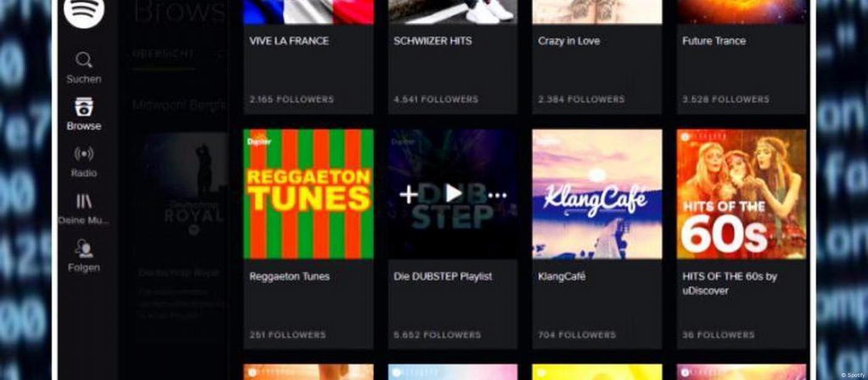Open Die DUBSTEP Playlist title link
The image size is (868, 380).
point(443,276)
